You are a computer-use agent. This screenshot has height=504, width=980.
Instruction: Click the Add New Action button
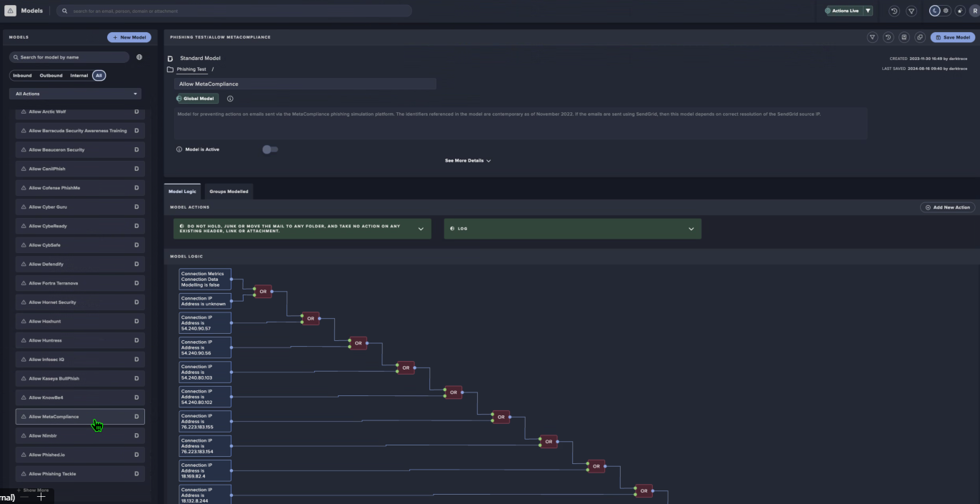[x=947, y=207]
